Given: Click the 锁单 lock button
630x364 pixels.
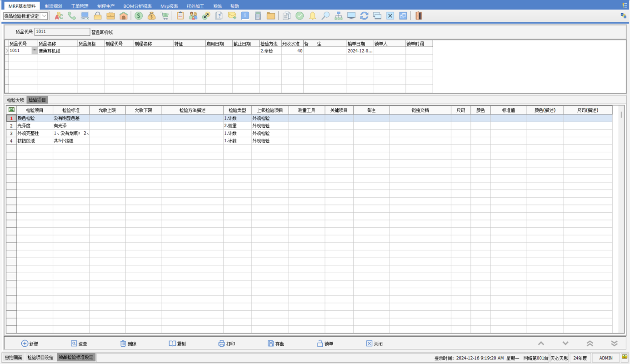Looking at the screenshot, I should 325,344.
